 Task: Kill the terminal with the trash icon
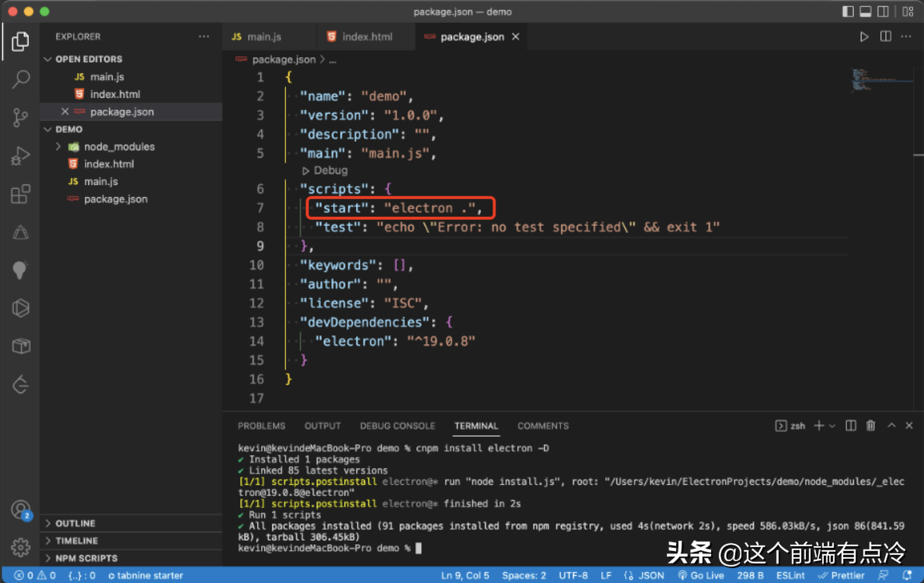[871, 426]
